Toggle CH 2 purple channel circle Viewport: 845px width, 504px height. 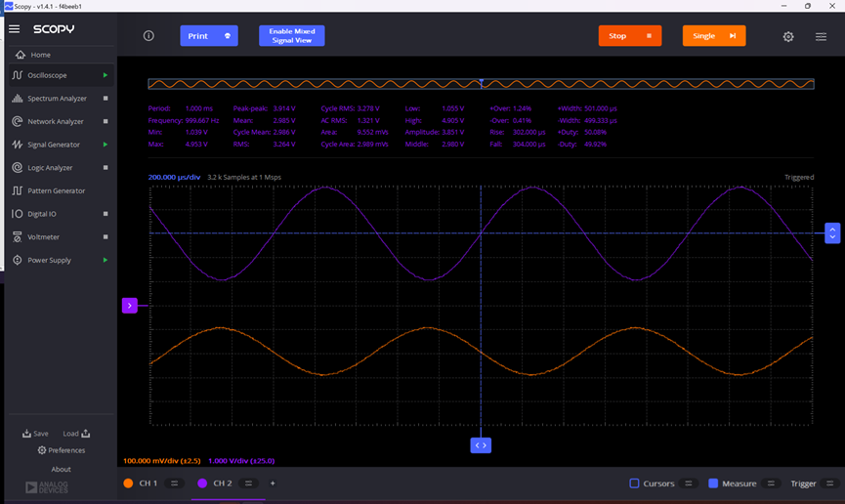(x=202, y=483)
